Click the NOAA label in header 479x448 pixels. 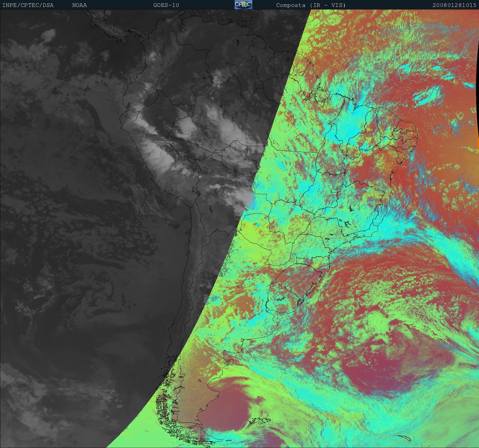(79, 5)
